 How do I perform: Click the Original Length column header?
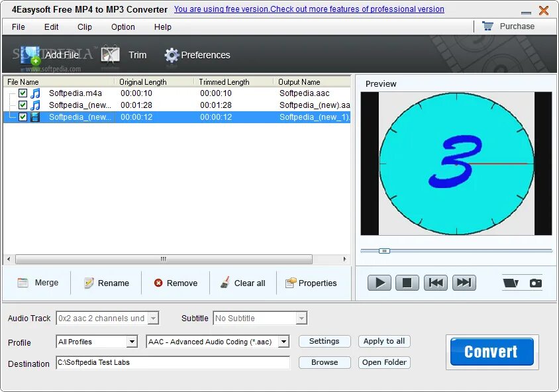pos(154,82)
